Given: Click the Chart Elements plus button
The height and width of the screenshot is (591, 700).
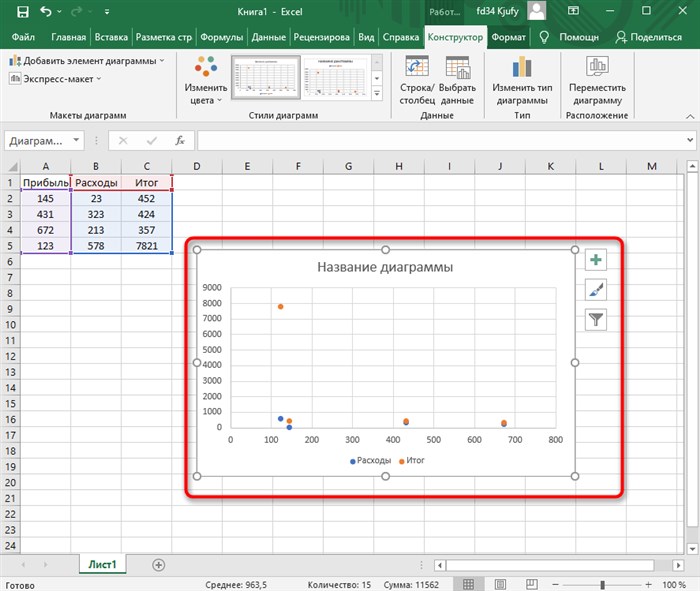Looking at the screenshot, I should point(596,260).
